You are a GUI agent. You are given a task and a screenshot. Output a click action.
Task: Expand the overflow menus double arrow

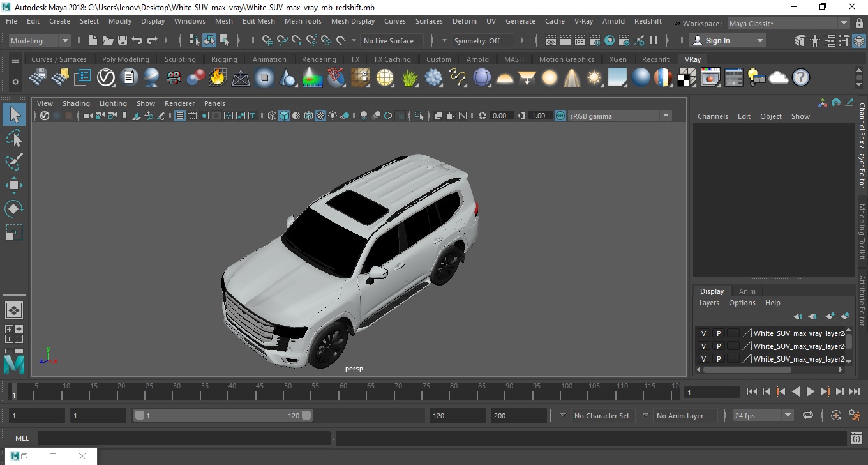[677, 22]
